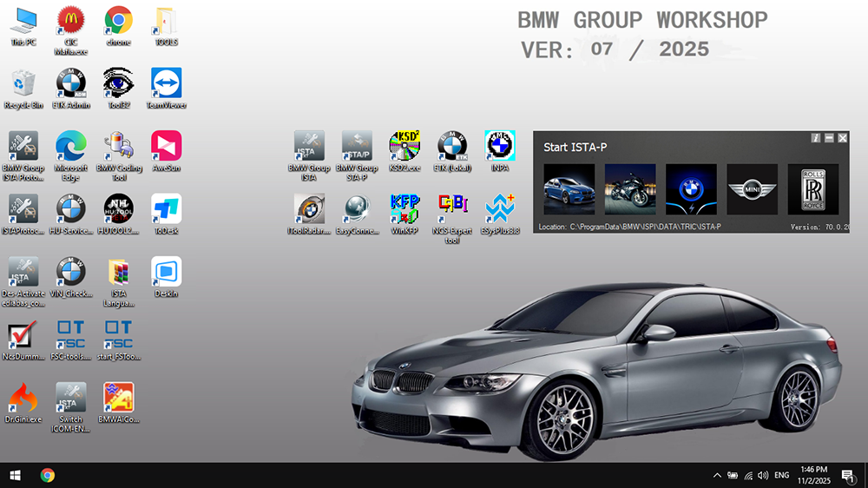This screenshot has width=868, height=488.
Task: Open the ENG language switcher in taskbar
Action: click(781, 476)
